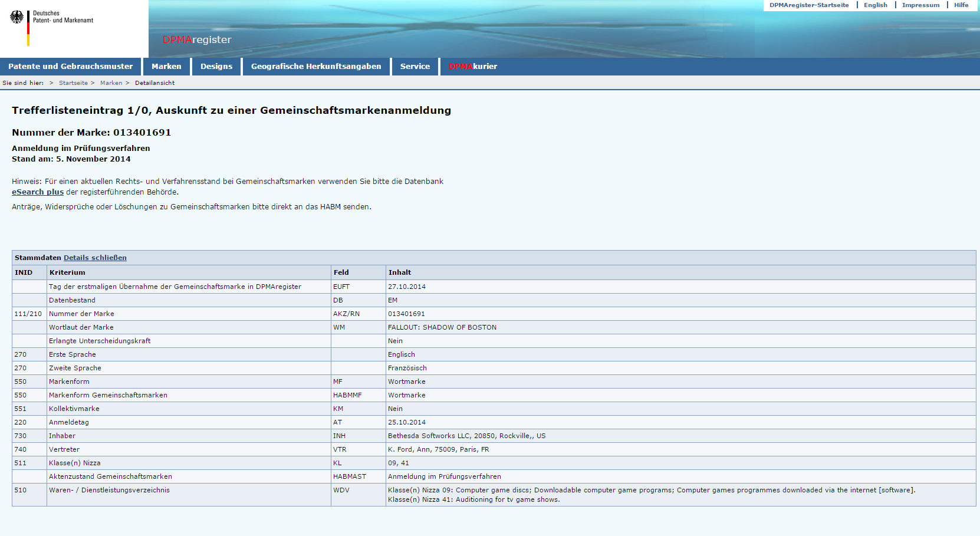Switch language to English
Viewport: 980px width, 536px height.
pos(876,5)
